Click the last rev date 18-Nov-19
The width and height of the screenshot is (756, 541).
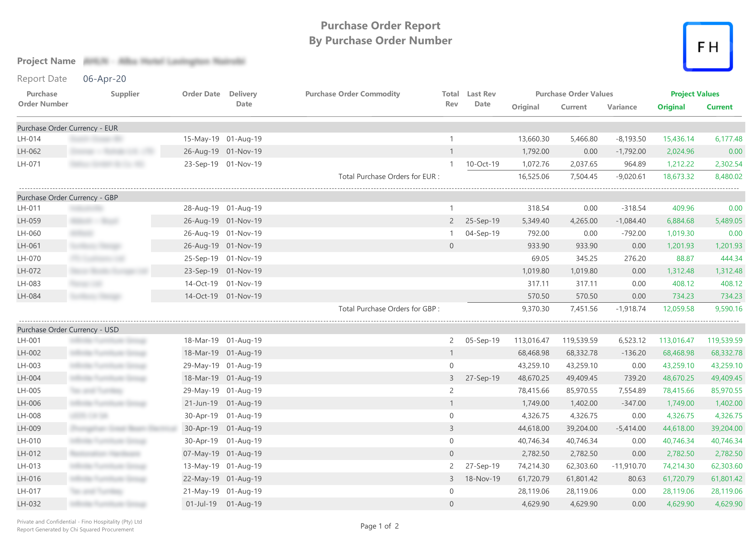point(482,479)
